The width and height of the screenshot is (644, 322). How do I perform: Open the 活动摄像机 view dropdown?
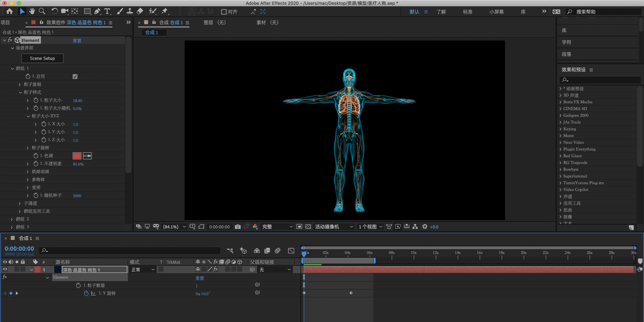click(334, 227)
